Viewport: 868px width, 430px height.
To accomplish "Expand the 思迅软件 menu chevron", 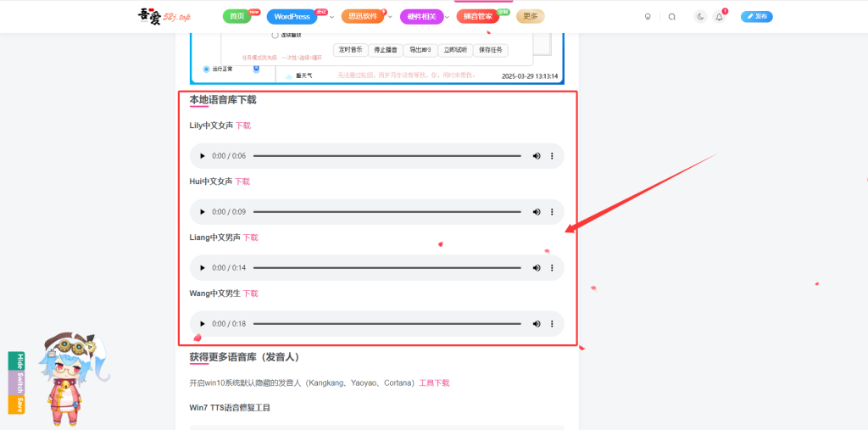I will click(390, 17).
